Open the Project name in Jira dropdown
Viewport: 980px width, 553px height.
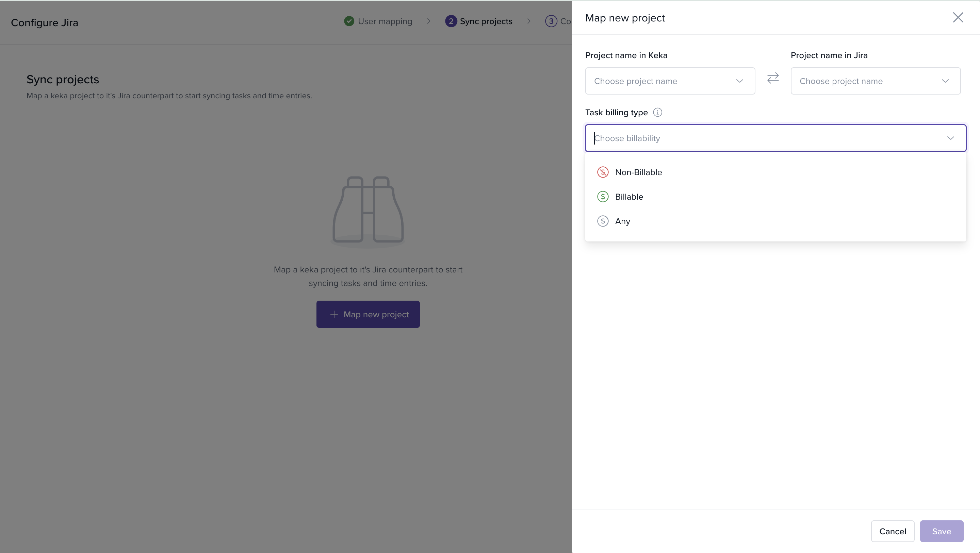(876, 81)
